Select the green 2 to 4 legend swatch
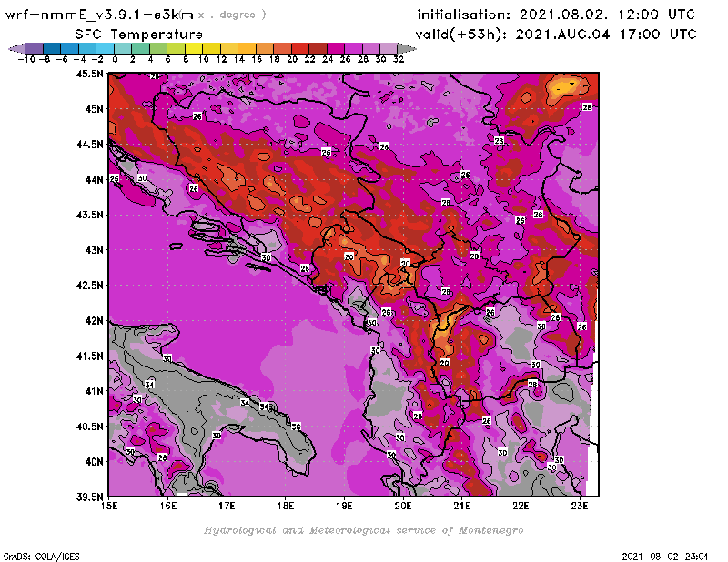Viewport: 728px width, 562px height. pos(141,48)
